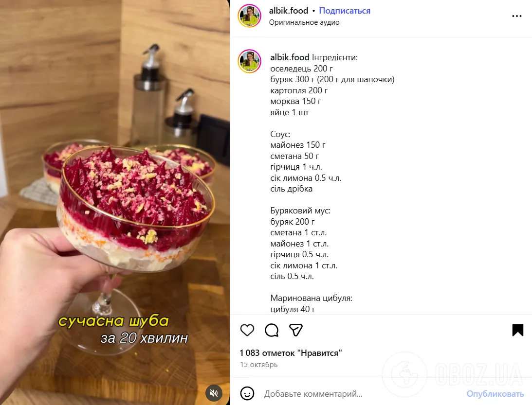The image size is (532, 405).
Task: Open albik.food username in caption
Action: click(x=290, y=57)
